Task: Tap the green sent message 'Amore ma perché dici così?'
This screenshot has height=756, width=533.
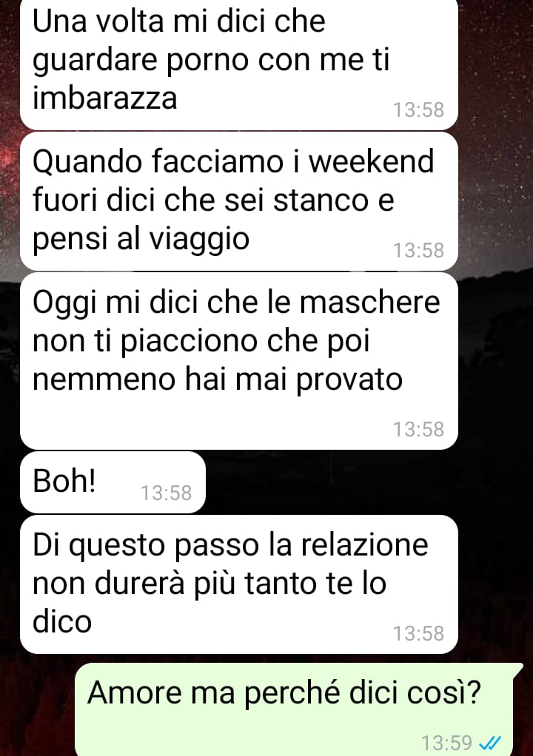Action: click(x=294, y=709)
